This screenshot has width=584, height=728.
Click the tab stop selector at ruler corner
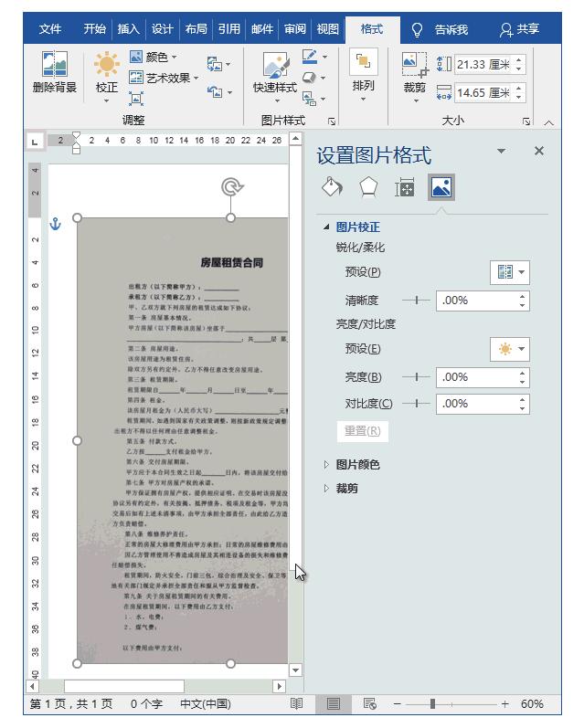pyautogui.click(x=35, y=141)
